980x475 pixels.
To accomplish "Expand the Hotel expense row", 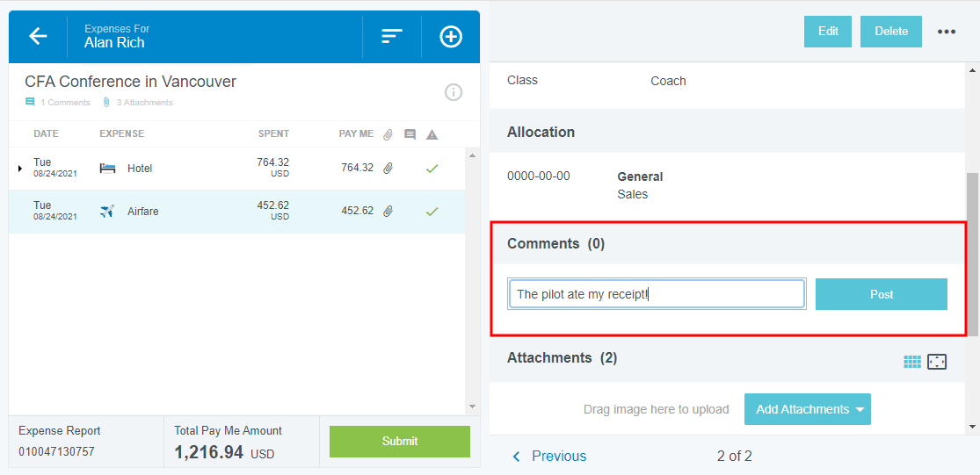I will 20,168.
